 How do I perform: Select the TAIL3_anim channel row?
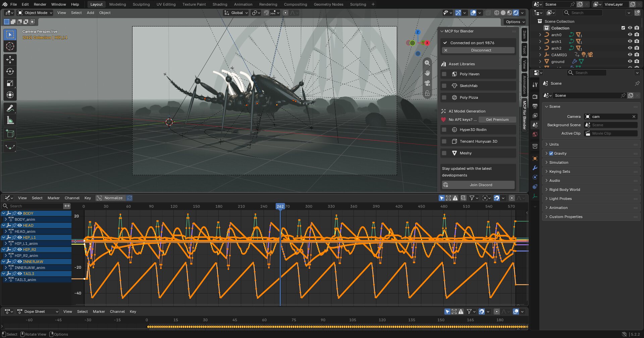[36, 280]
